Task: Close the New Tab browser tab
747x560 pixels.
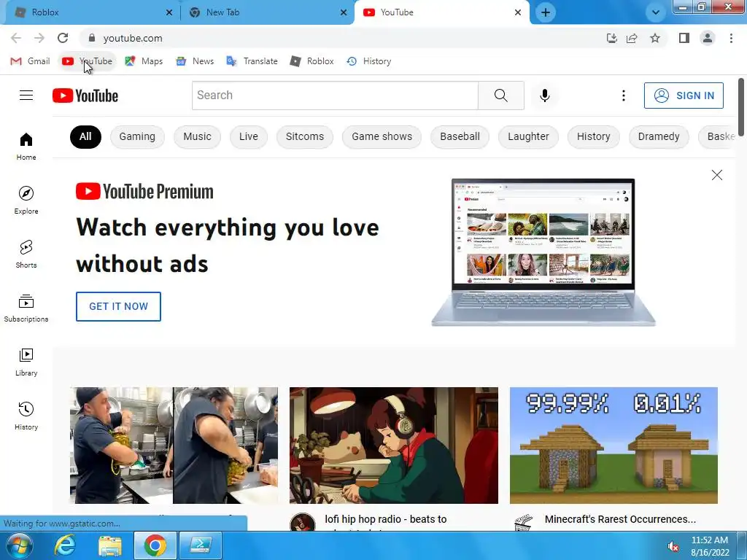Action: click(344, 12)
